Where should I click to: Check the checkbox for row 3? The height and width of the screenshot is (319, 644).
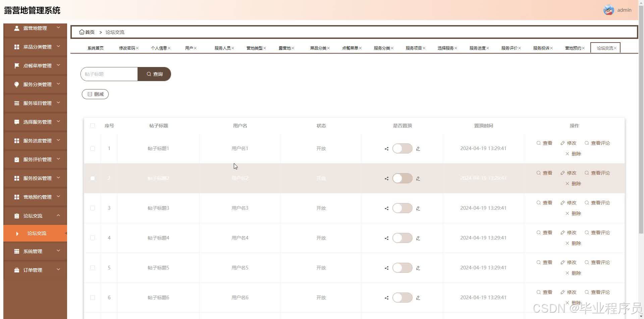pyautogui.click(x=93, y=208)
